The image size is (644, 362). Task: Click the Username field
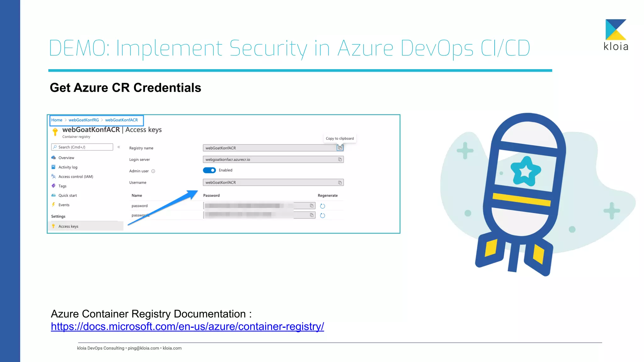click(x=273, y=183)
